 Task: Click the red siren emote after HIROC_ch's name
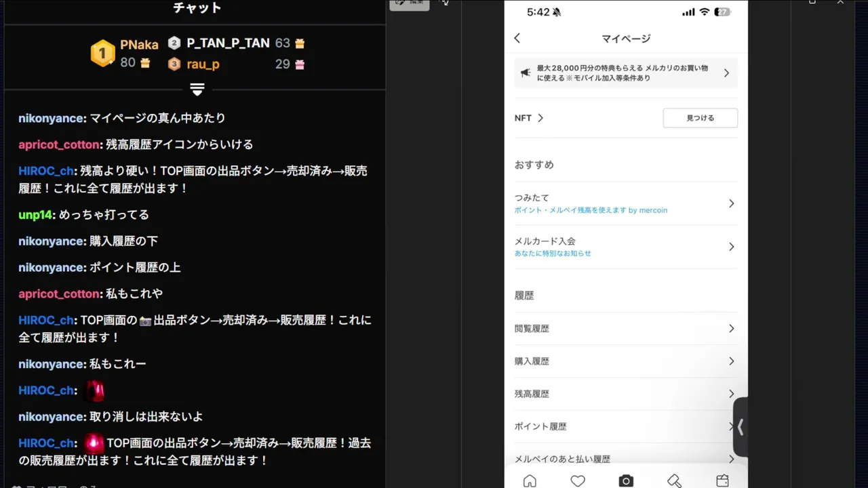(94, 390)
